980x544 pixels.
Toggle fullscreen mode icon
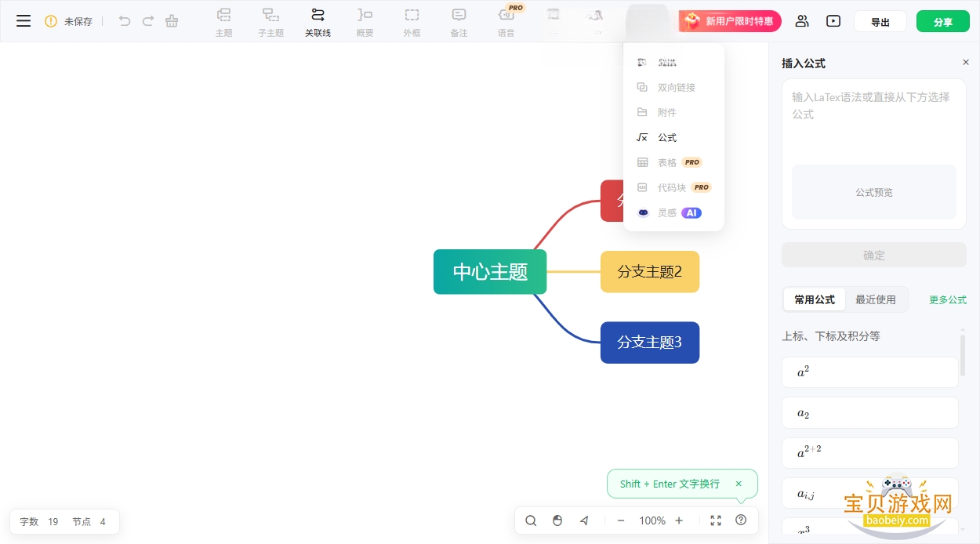point(716,520)
